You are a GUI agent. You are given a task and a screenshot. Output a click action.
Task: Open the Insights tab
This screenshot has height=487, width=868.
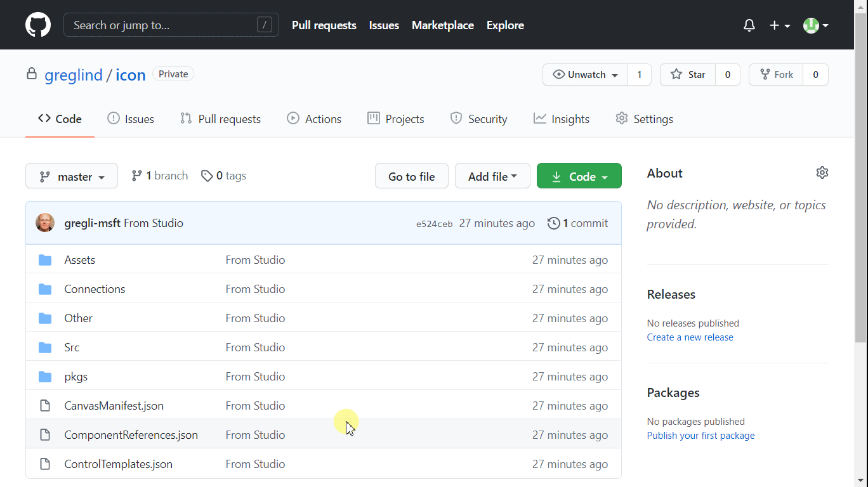(562, 119)
